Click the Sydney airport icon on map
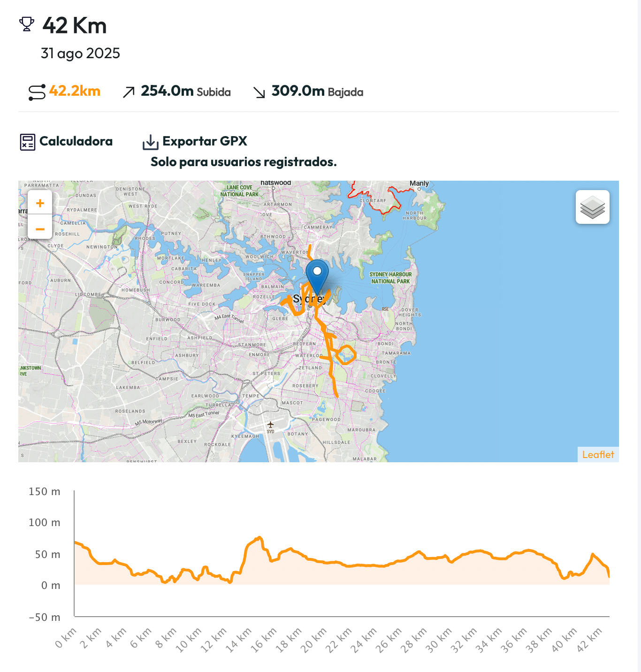641x672 pixels. [270, 425]
